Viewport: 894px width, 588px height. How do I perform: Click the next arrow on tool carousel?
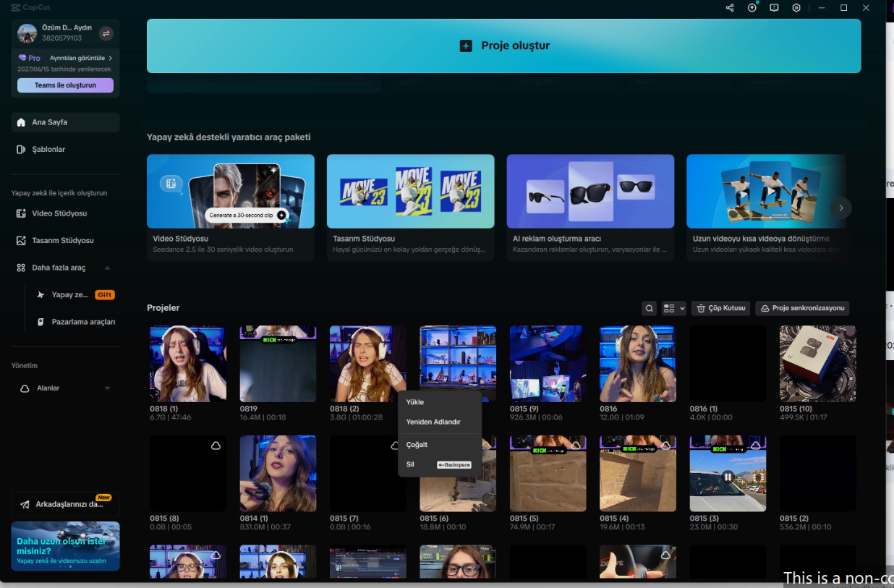(840, 208)
